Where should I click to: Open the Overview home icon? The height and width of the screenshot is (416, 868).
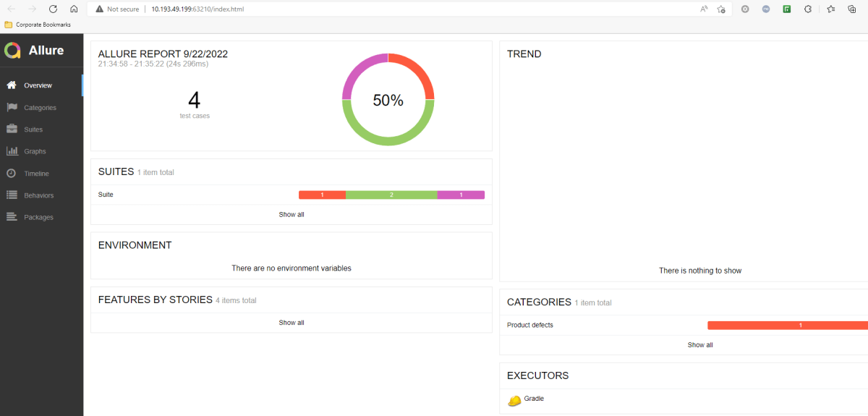click(12, 85)
